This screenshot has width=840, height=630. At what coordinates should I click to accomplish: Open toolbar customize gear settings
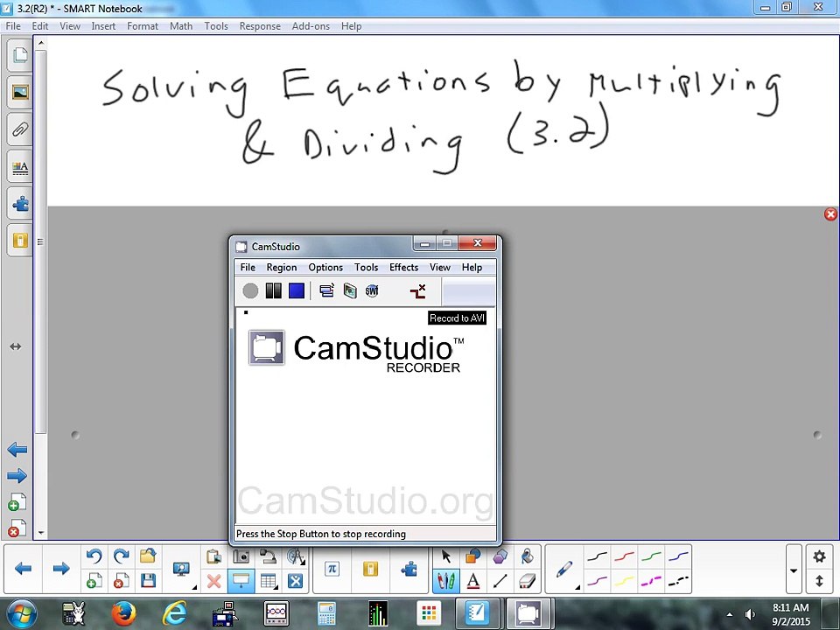point(819,556)
